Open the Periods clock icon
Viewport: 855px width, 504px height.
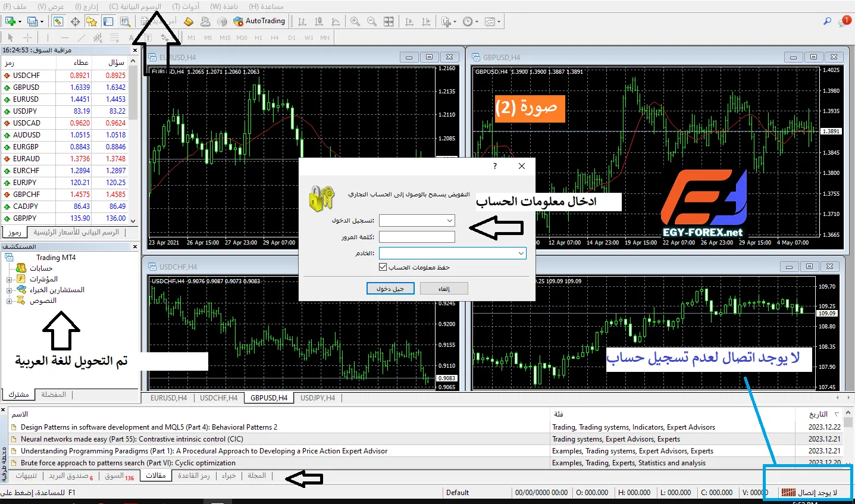click(x=468, y=21)
